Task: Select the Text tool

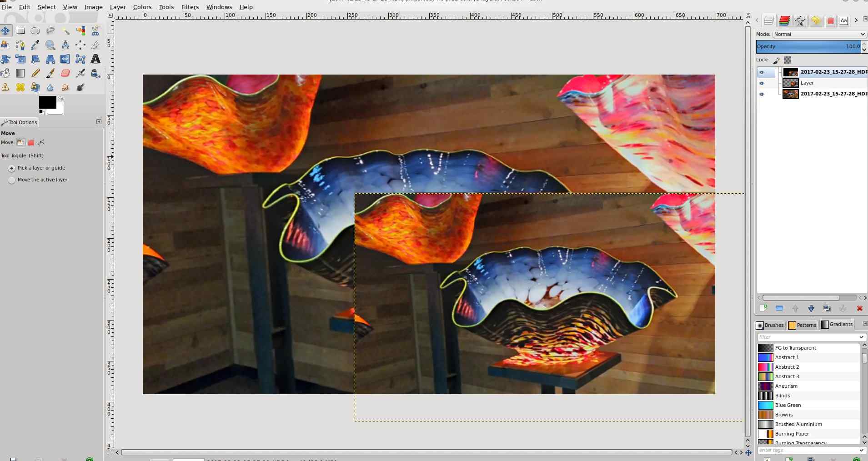Action: tap(95, 59)
